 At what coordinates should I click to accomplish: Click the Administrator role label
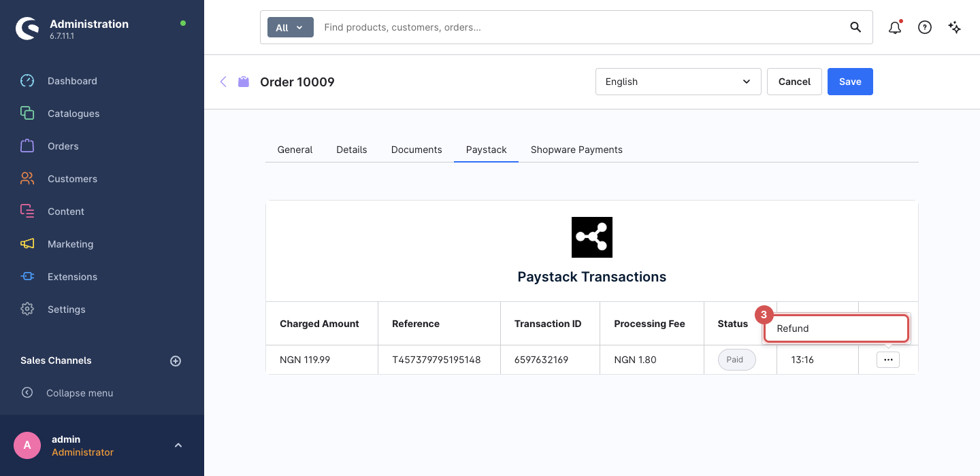coord(82,452)
